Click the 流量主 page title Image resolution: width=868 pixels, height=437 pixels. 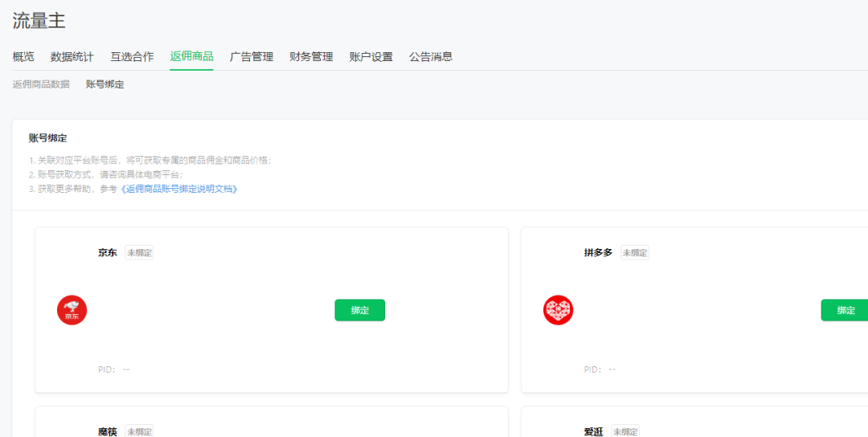point(39,21)
